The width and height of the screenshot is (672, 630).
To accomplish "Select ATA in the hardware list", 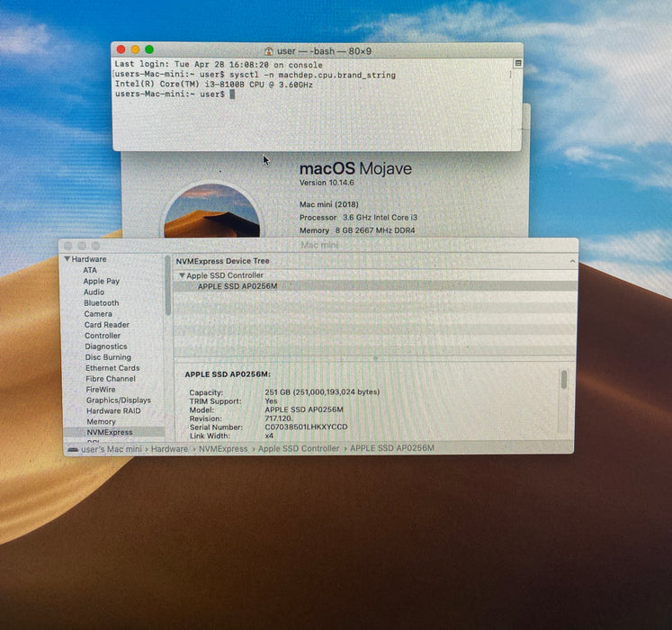I will pyautogui.click(x=90, y=270).
